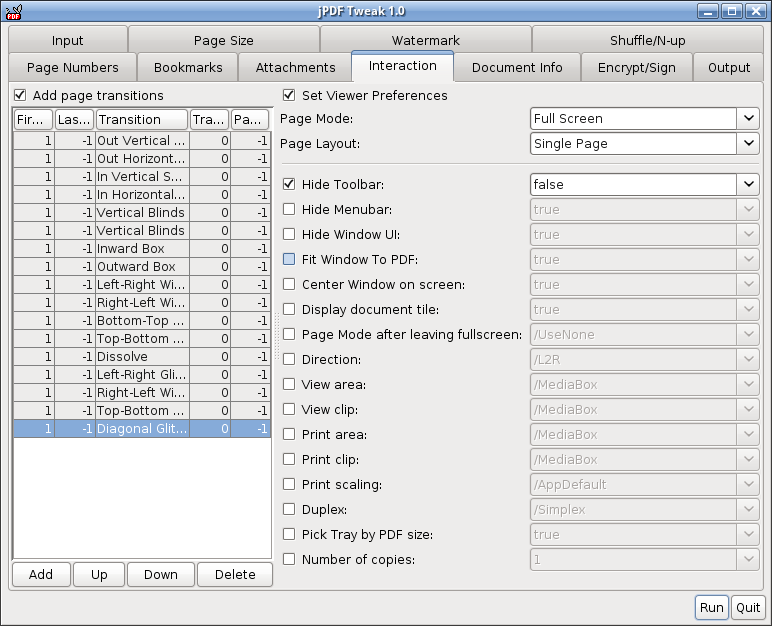Open the Duplex /Simplex combo box
The width and height of the screenshot is (772, 626).
click(x=644, y=509)
